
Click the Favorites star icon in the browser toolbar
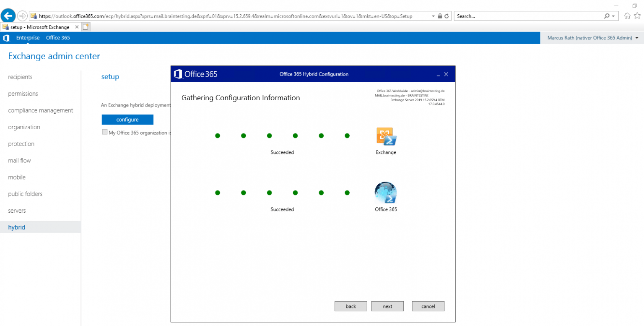coord(638,16)
